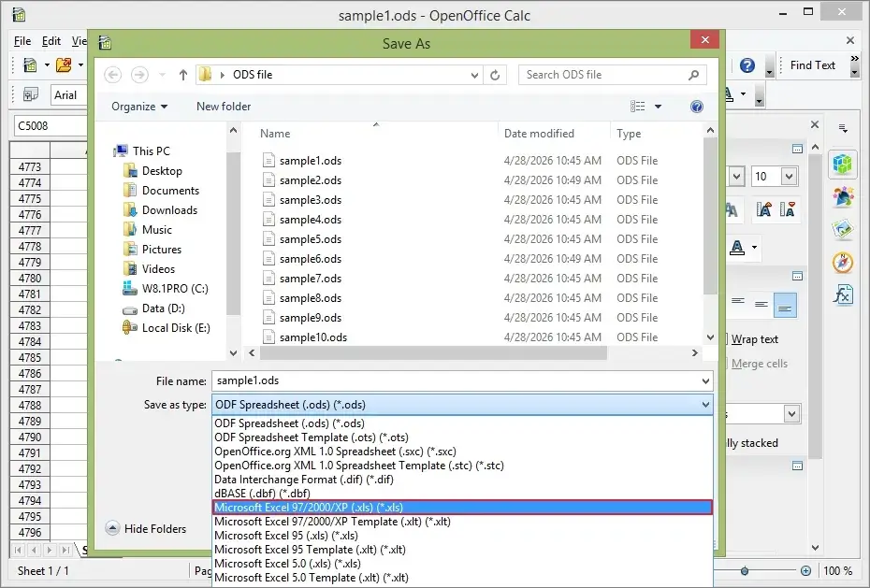
Task: Open the Edit menu
Action: click(51, 41)
